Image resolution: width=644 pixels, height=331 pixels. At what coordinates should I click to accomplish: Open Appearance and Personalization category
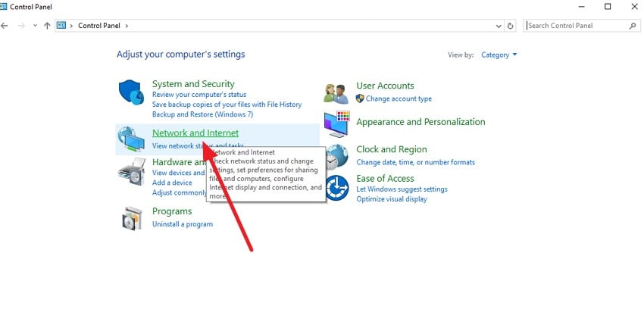(x=420, y=121)
